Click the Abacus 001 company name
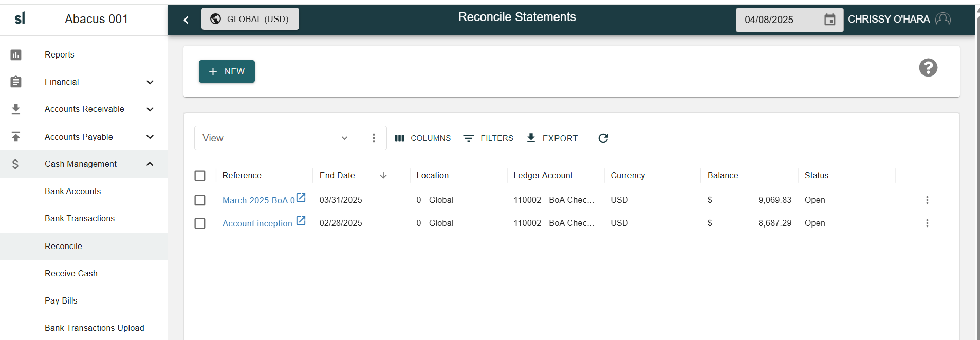The image size is (980, 340). (96, 19)
